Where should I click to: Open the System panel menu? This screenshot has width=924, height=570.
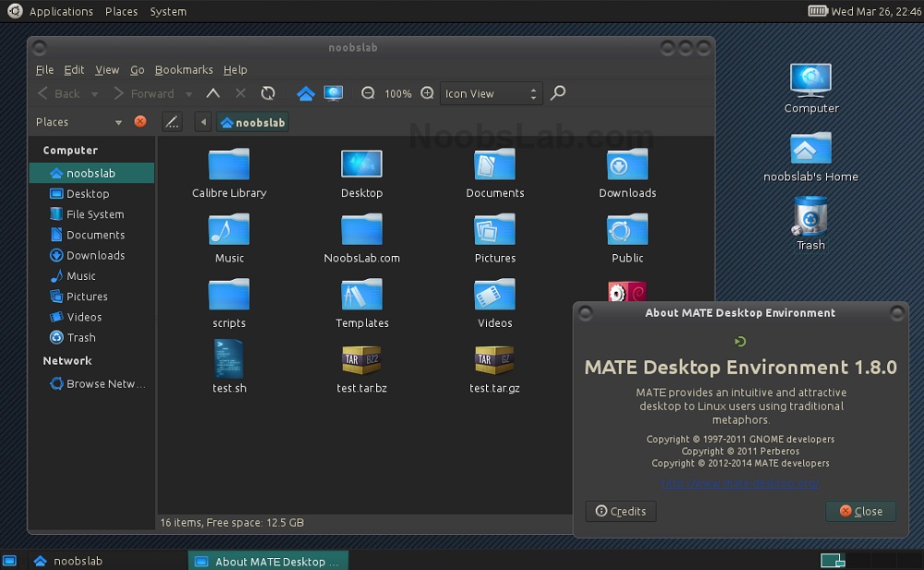click(x=168, y=11)
